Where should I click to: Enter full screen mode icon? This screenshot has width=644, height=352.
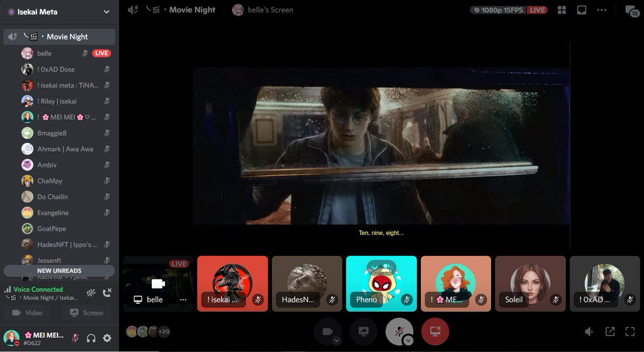(631, 332)
